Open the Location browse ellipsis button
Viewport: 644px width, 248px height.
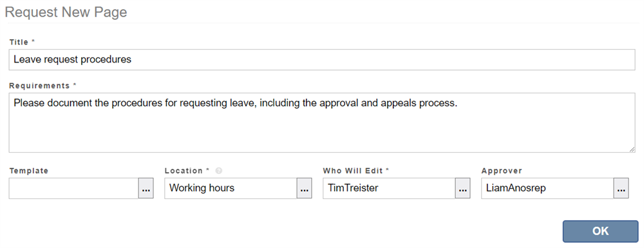[x=305, y=189]
